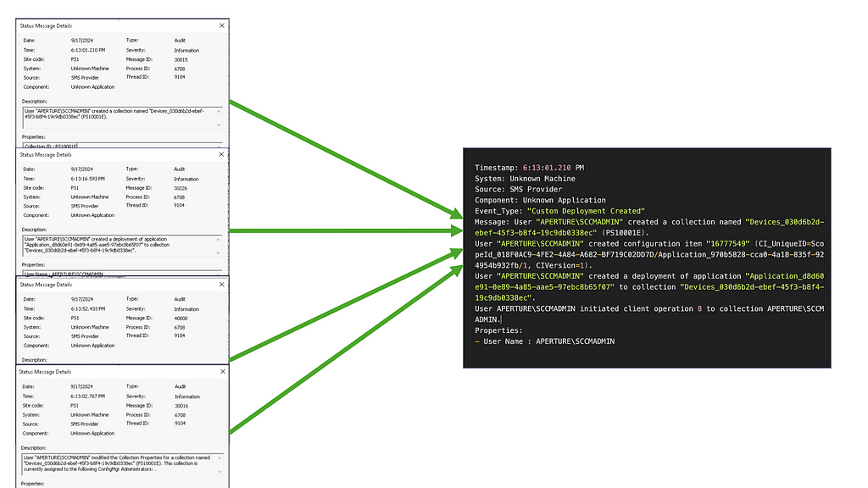Click the title bar of the 30015 message dialog
The height and width of the screenshot is (488, 868).
coord(122,25)
